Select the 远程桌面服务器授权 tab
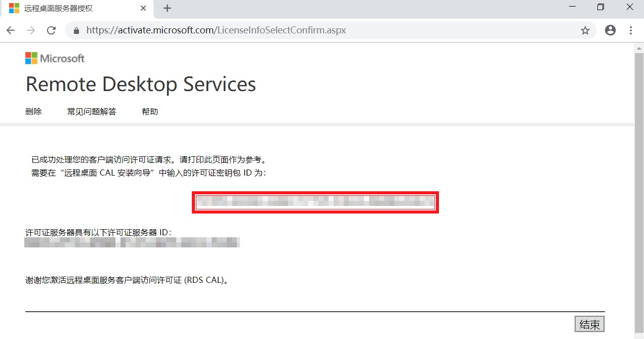644x339 pixels. click(x=77, y=9)
